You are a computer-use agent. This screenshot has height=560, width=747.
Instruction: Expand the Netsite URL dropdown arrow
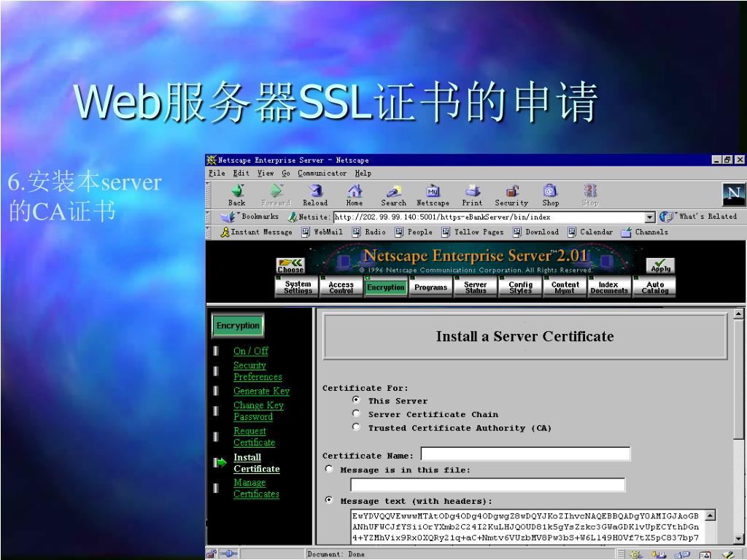coord(650,217)
